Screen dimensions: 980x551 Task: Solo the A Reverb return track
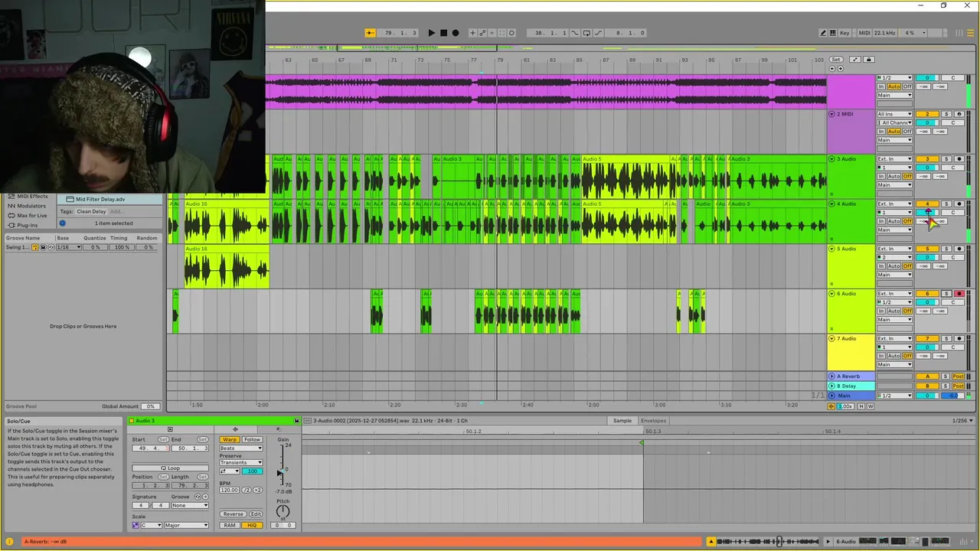[x=946, y=377]
